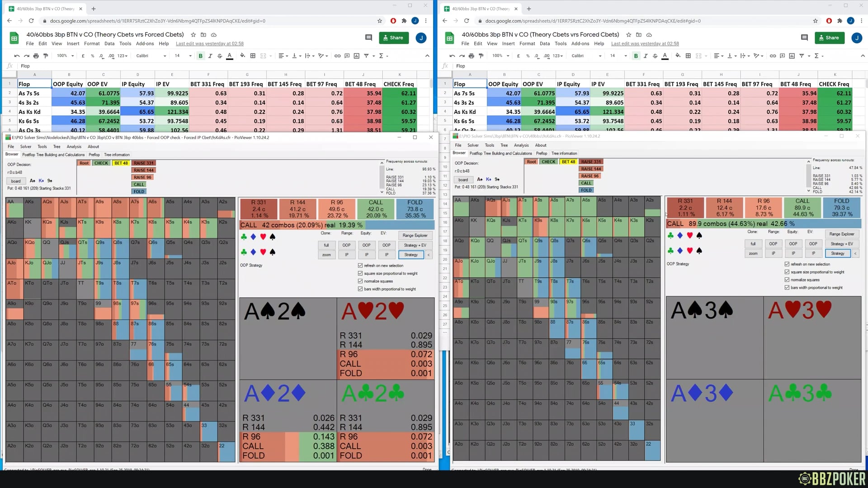
Task: Pick a text color from the toolbar
Action: click(230, 56)
